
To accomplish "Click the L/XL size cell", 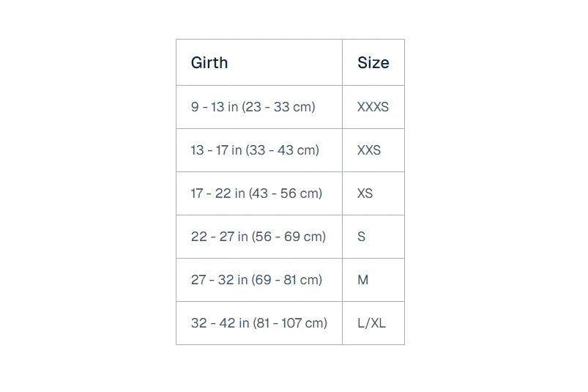I will click(371, 323).
